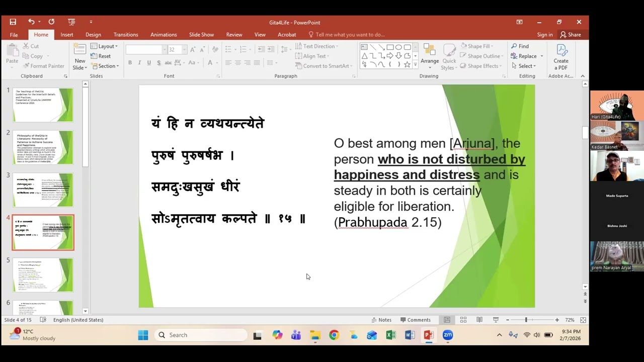Toggle Strikethrough formatting button
The image size is (644, 362).
click(168, 63)
